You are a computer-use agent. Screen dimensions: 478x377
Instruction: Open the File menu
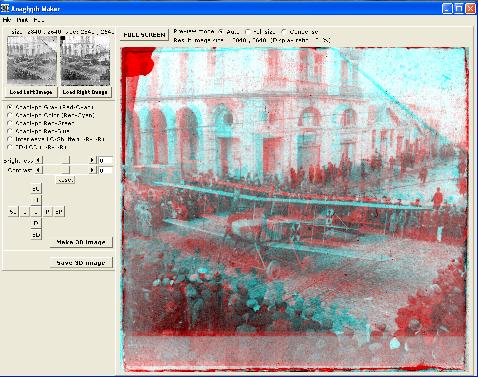click(7, 20)
